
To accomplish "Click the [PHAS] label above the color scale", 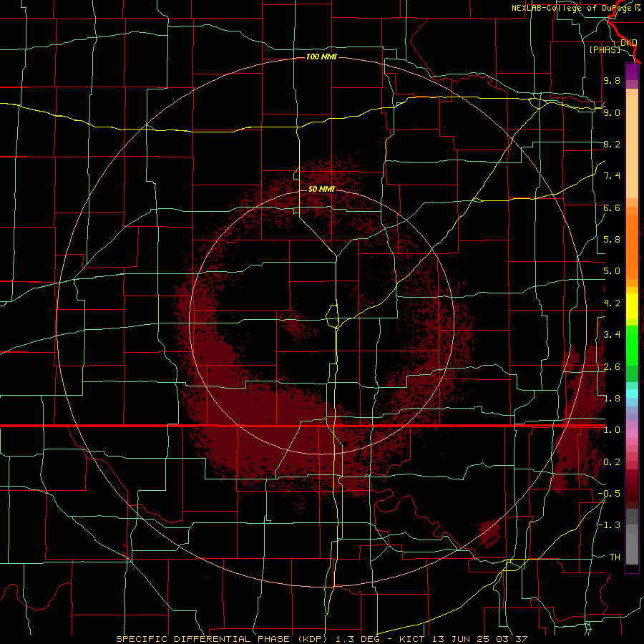I will pyautogui.click(x=605, y=49).
